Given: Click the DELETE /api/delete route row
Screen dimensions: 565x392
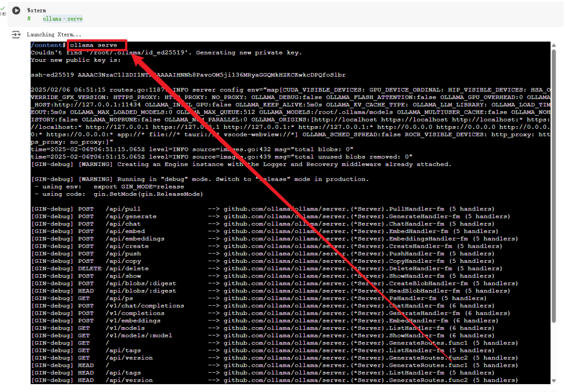Looking at the screenshot, I should [x=267, y=268].
